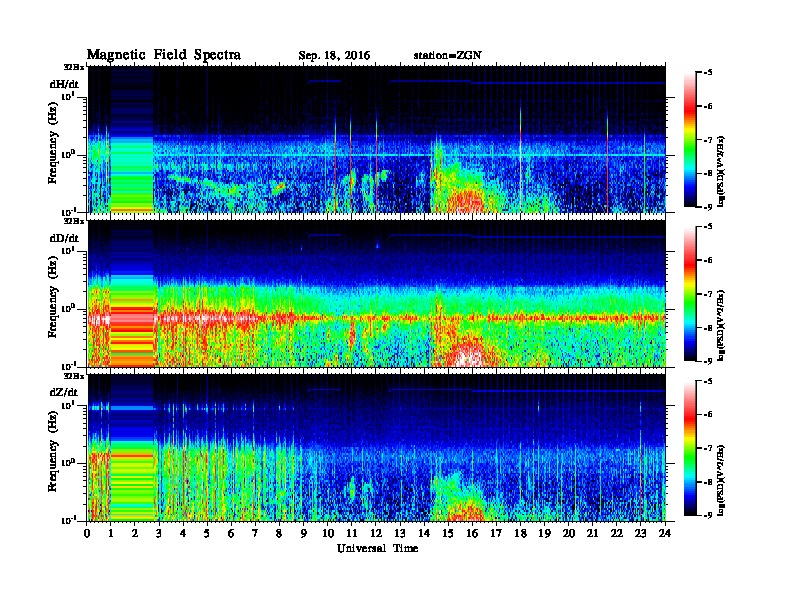Click the hour "11" tick label

point(352,534)
